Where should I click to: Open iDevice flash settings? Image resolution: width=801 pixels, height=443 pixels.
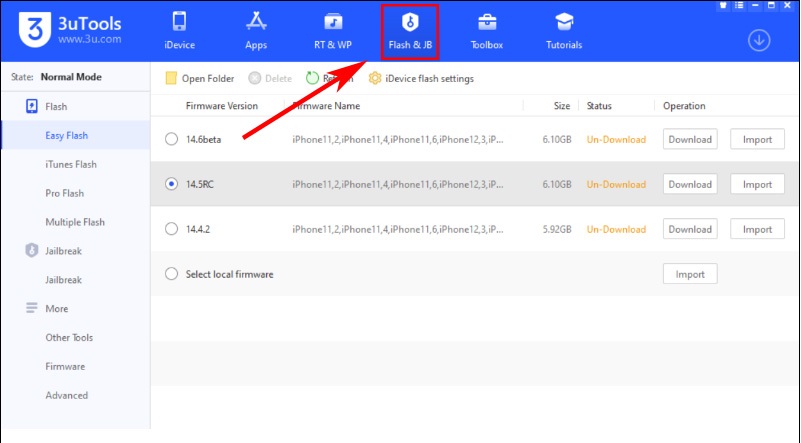tap(421, 78)
